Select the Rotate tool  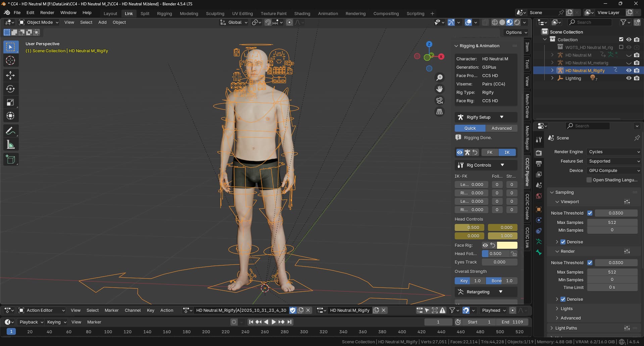[10, 89]
